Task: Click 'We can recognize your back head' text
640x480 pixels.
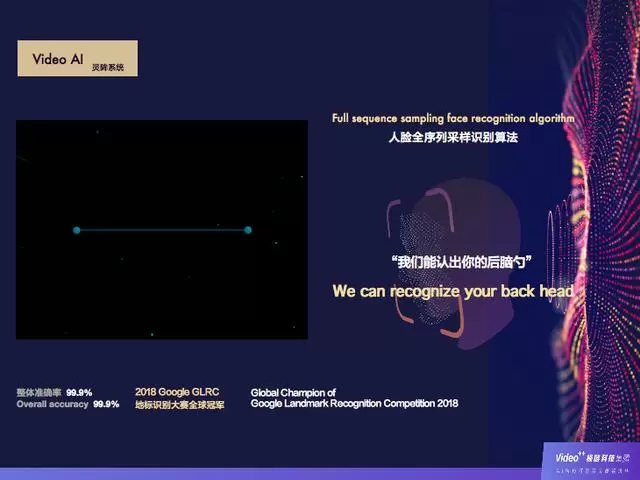Action: 453,292
